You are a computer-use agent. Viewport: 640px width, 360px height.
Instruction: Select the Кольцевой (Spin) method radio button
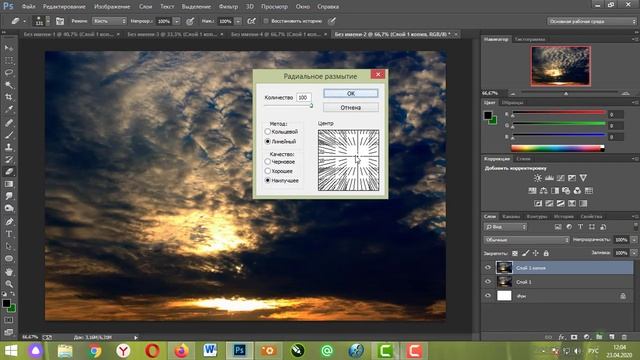tap(268, 131)
